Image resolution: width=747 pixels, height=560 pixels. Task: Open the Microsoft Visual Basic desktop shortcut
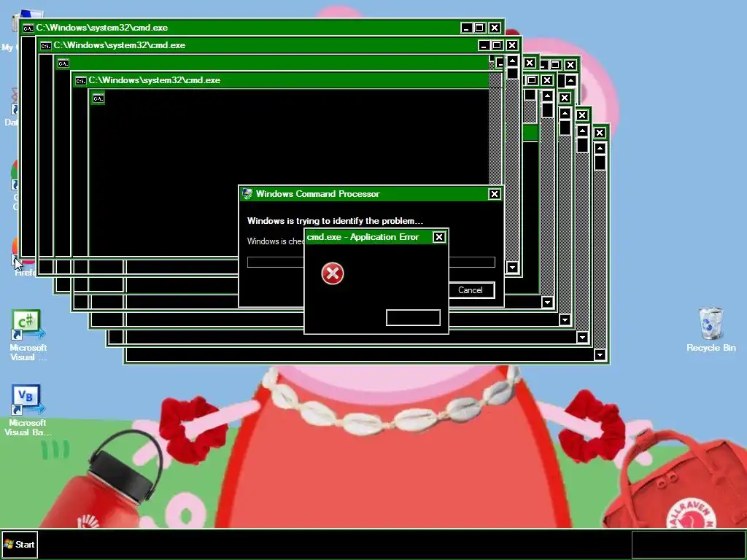(28, 410)
